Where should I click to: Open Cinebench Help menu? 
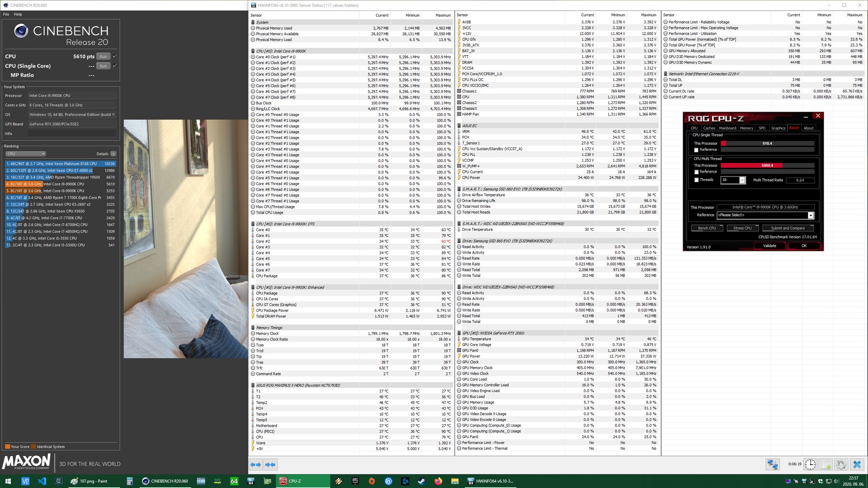click(x=18, y=14)
